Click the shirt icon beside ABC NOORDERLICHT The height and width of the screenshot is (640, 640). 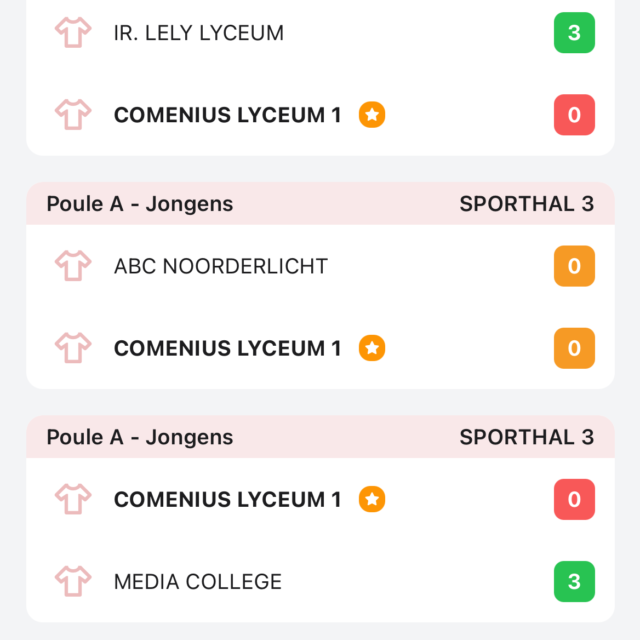[x=73, y=266]
